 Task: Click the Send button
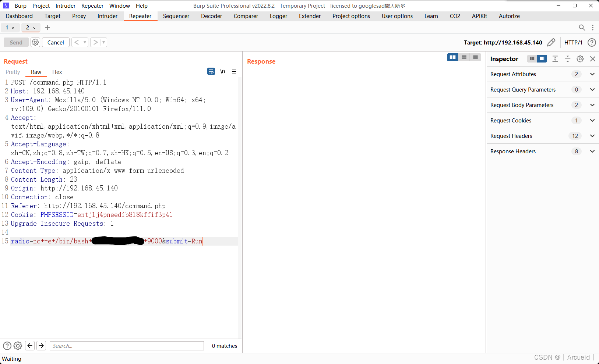(x=16, y=42)
